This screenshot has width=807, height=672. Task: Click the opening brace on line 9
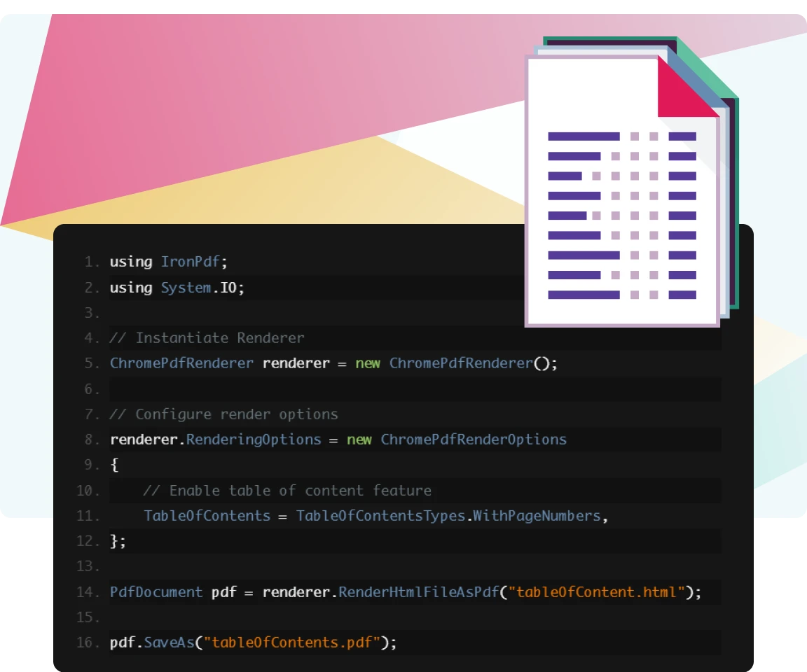tap(114, 465)
